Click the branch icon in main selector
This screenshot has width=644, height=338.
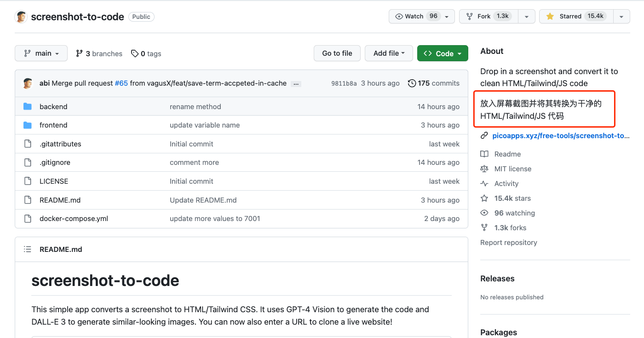point(27,53)
